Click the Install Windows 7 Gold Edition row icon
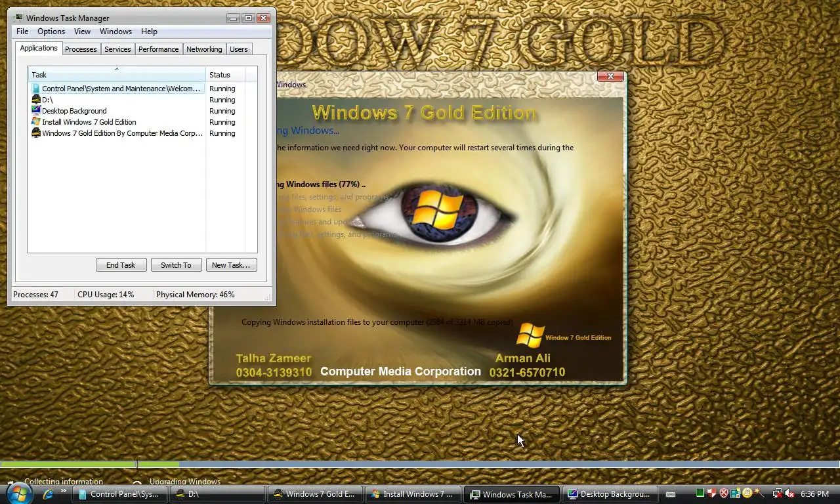 coord(36,122)
